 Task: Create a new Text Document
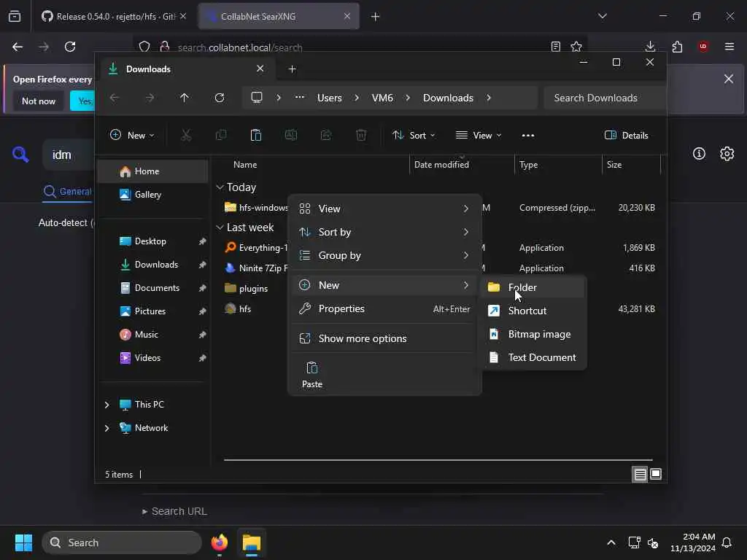(x=533, y=357)
